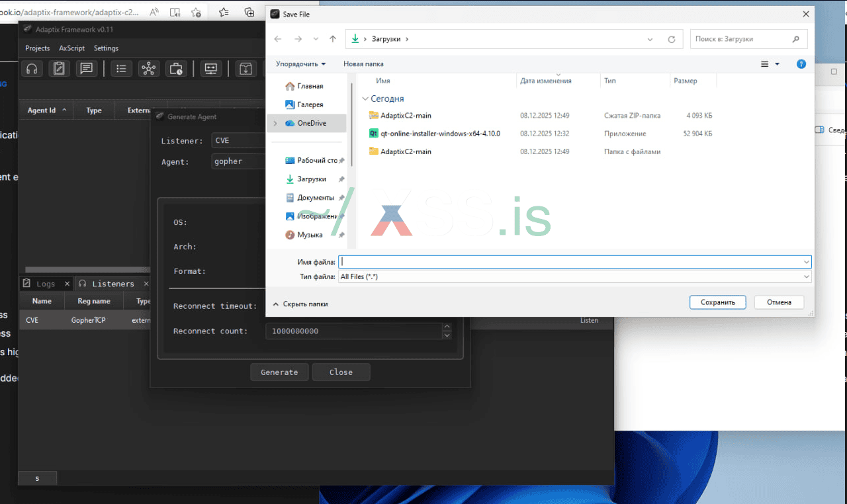The height and width of the screenshot is (504, 847).
Task: Click the magnifier icon in the search box
Action: 796,39
